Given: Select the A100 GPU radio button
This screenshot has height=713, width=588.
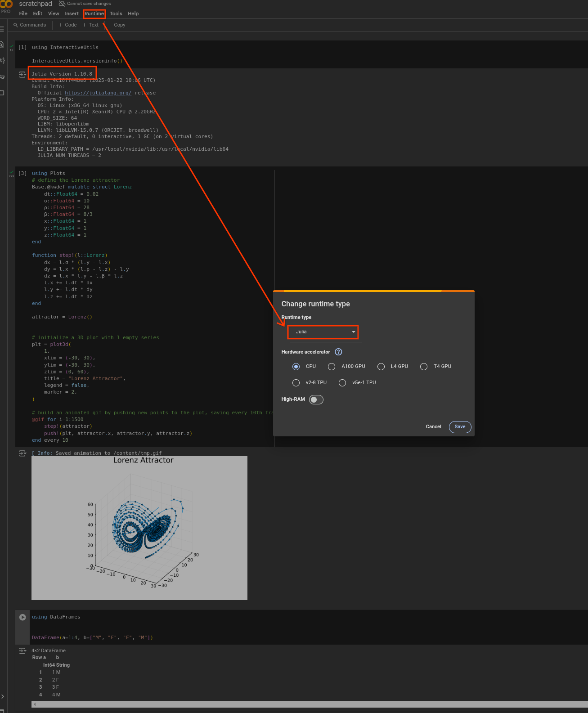Looking at the screenshot, I should click(x=332, y=367).
